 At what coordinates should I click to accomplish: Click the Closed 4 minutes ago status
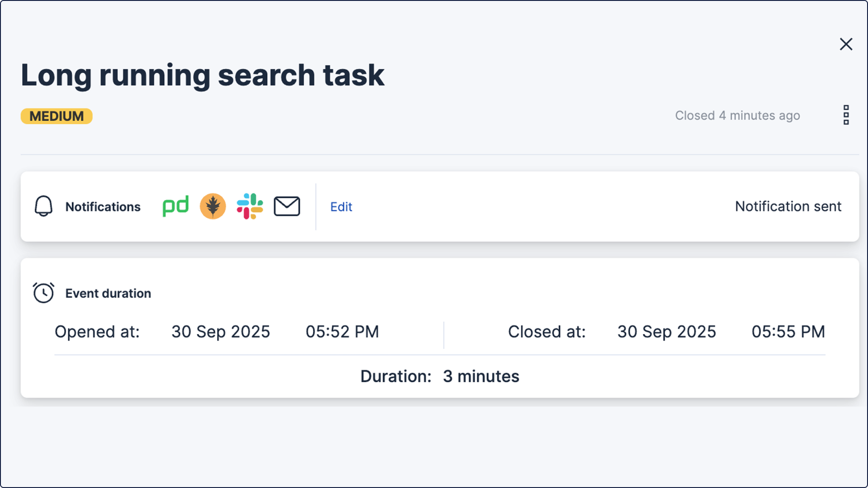737,116
